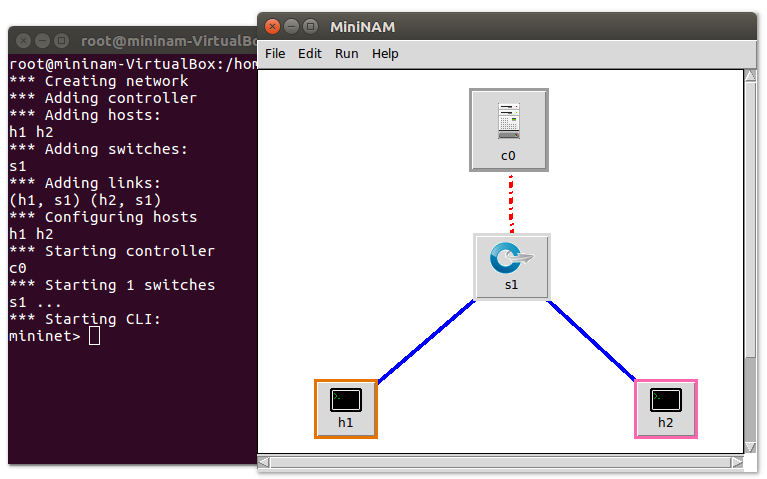This screenshot has height=479, width=767.
Task: Click the mininet> prompt in terminal
Action: 44,336
